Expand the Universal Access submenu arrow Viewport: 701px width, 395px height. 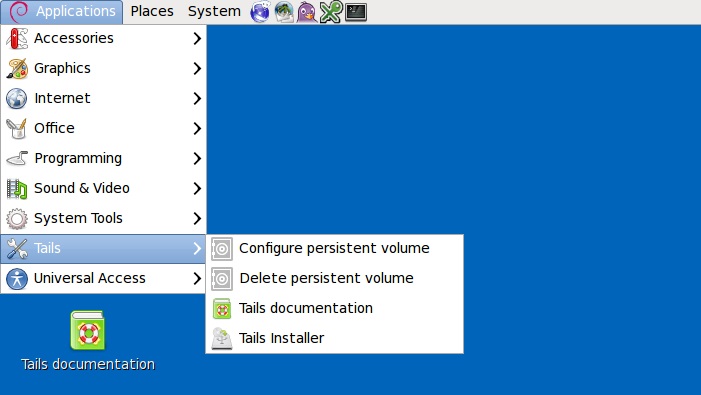[197, 278]
